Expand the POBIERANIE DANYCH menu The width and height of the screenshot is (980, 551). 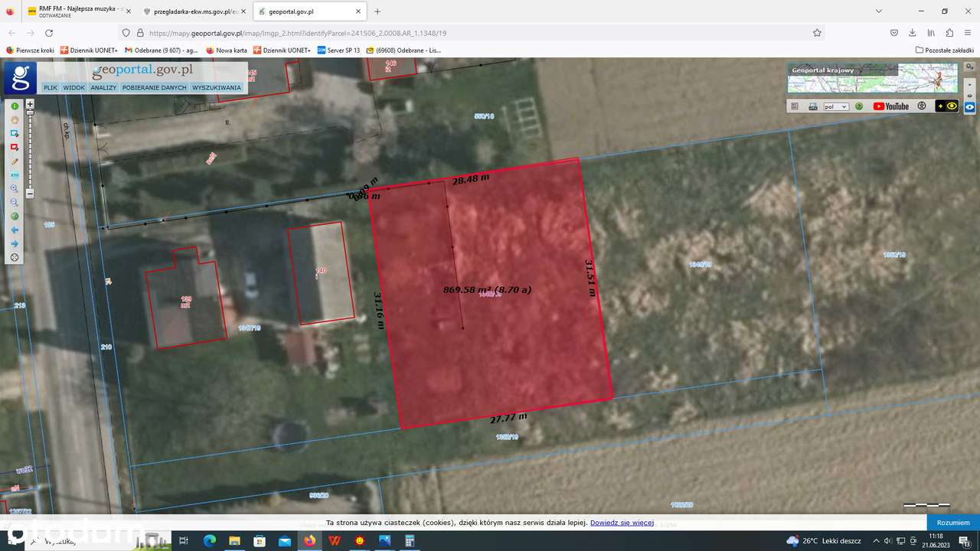pos(154,88)
